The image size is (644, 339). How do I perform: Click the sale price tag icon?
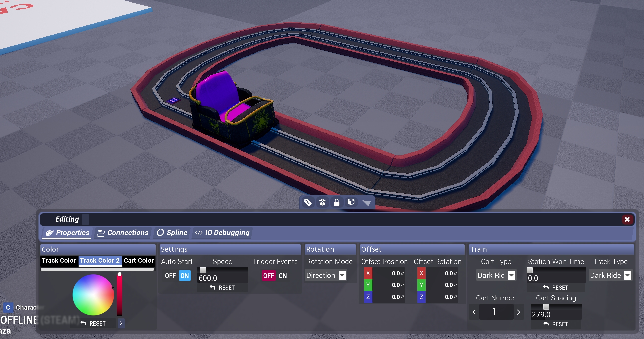(x=308, y=202)
